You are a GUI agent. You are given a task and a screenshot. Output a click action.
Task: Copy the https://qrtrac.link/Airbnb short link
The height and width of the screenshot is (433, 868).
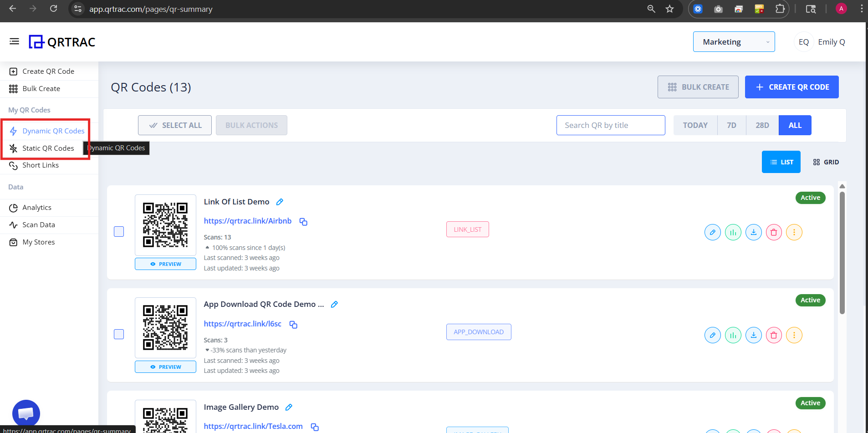303,222
